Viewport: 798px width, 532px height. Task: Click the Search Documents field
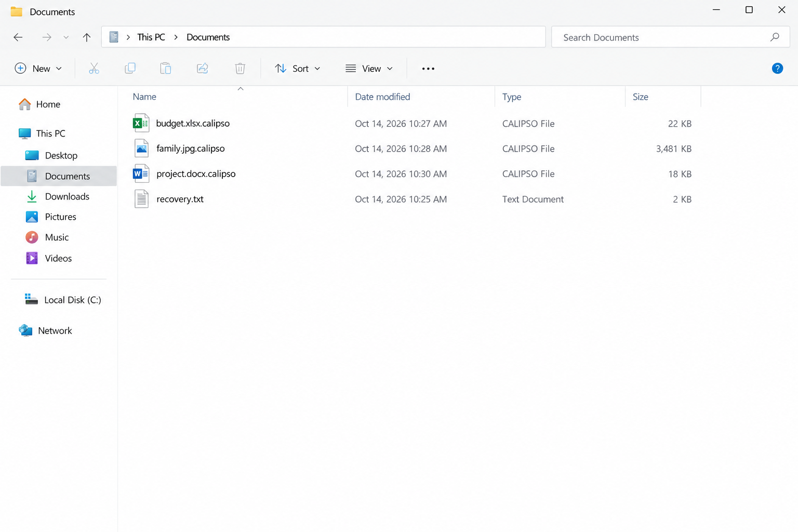(x=670, y=37)
